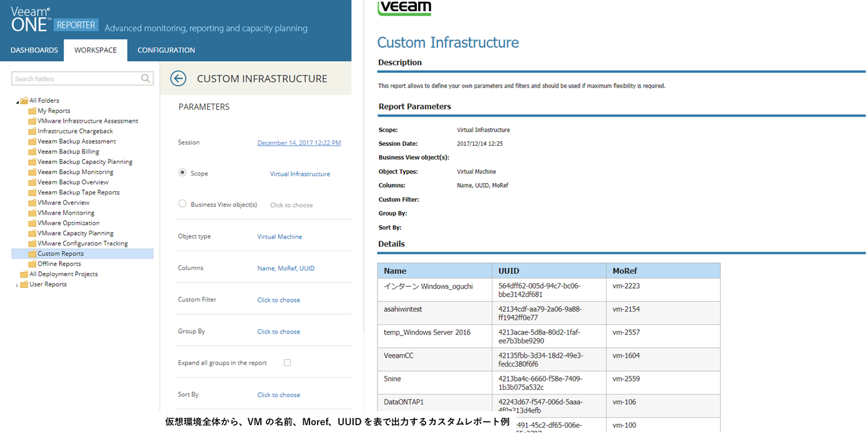Viewport: 868px width, 437px height.
Task: Click the back arrow beside Custom Infrastructure
Action: (x=178, y=79)
